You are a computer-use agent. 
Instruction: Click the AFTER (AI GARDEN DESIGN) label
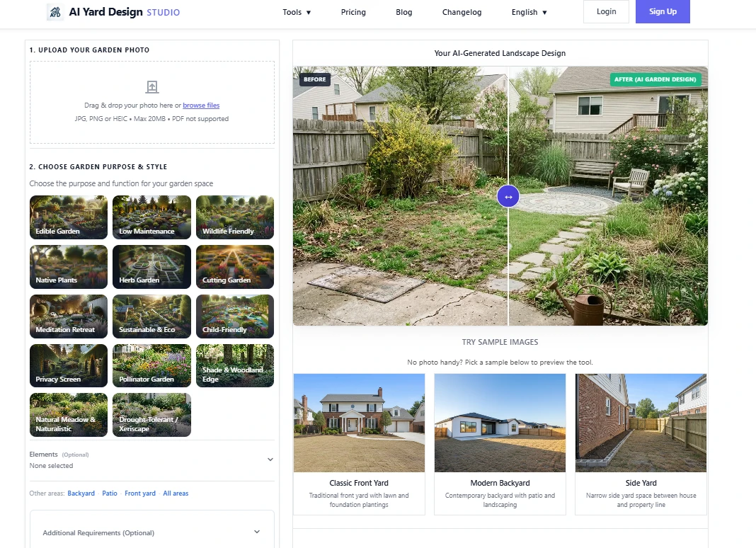click(655, 79)
